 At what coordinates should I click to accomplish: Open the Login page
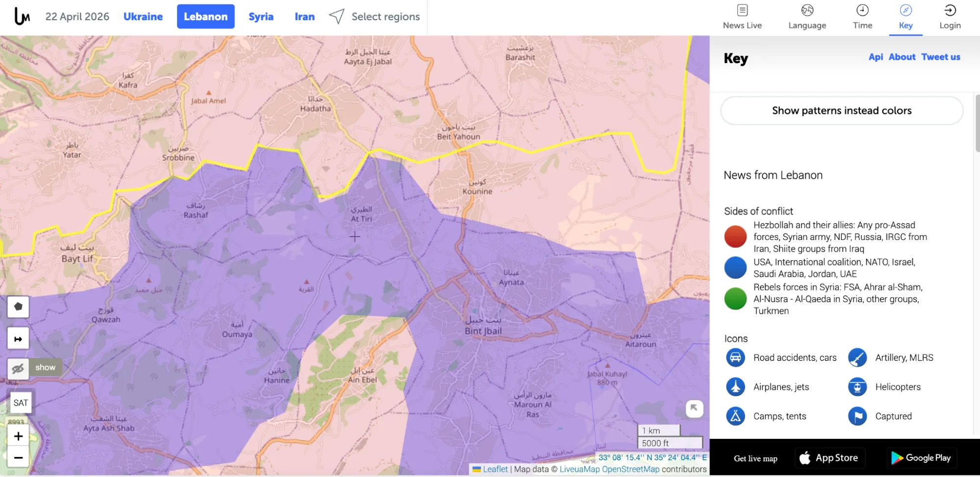[x=950, y=17]
